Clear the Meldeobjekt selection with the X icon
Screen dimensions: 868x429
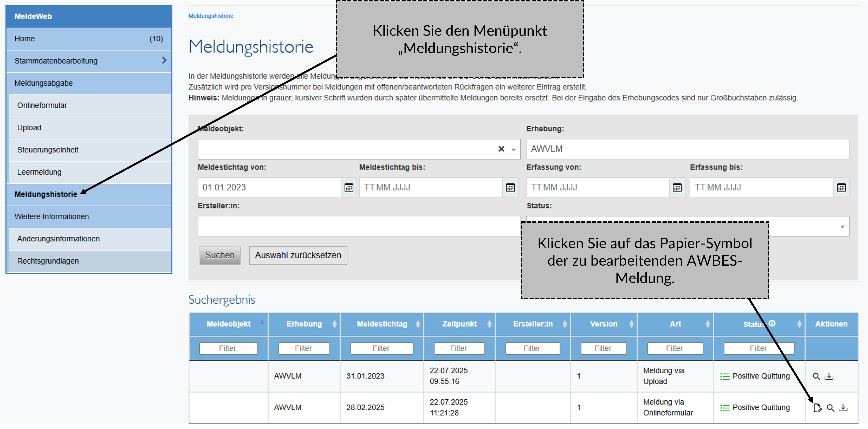pyautogui.click(x=501, y=149)
